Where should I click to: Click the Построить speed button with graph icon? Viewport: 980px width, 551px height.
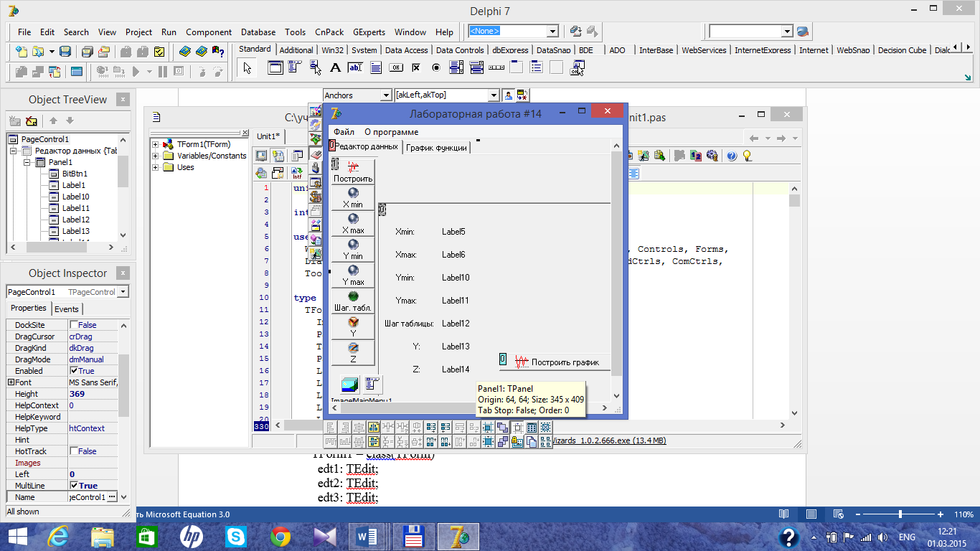(353, 172)
